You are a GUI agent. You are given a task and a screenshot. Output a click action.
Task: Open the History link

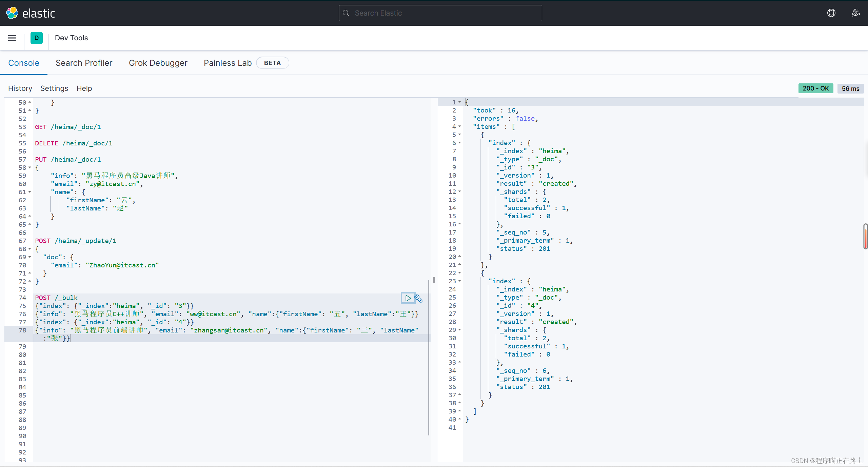[x=20, y=88]
